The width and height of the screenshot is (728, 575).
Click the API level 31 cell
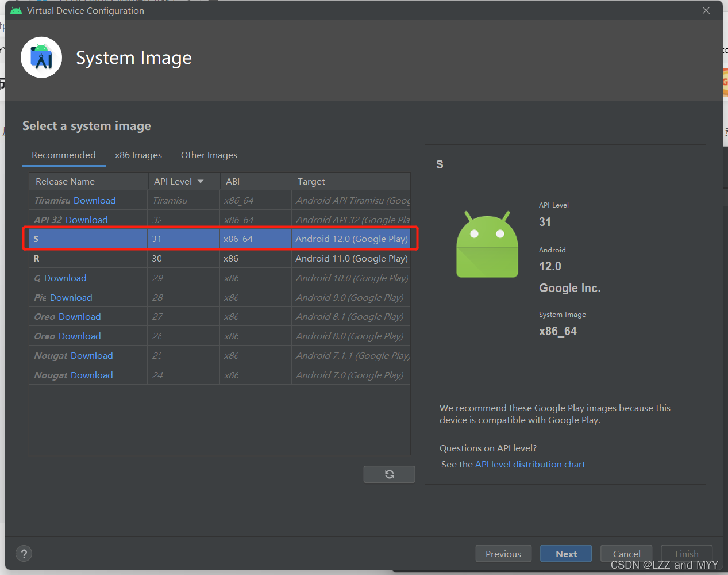183,239
